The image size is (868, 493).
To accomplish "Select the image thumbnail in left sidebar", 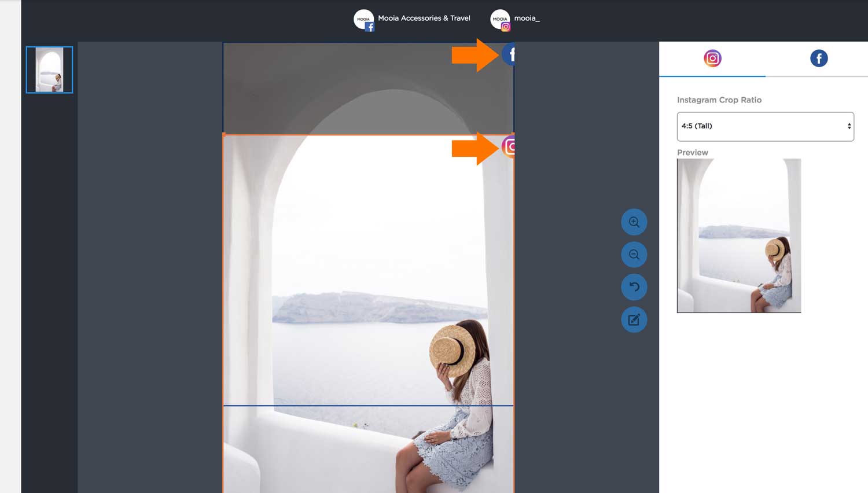I will pos(49,69).
